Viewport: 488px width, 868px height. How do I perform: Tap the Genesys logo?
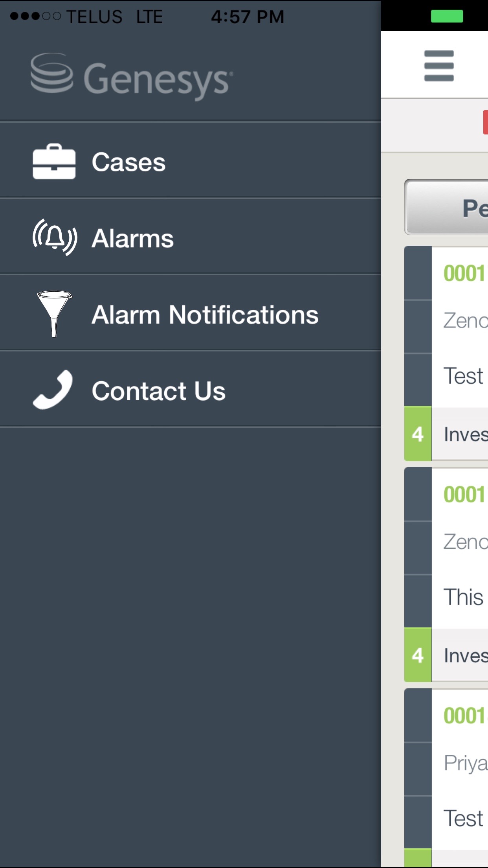coord(132,77)
